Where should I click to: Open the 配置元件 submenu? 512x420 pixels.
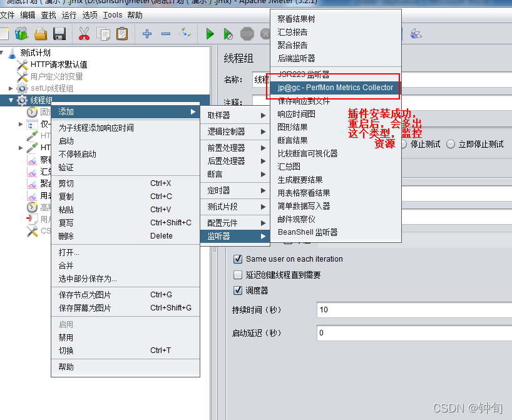235,223
